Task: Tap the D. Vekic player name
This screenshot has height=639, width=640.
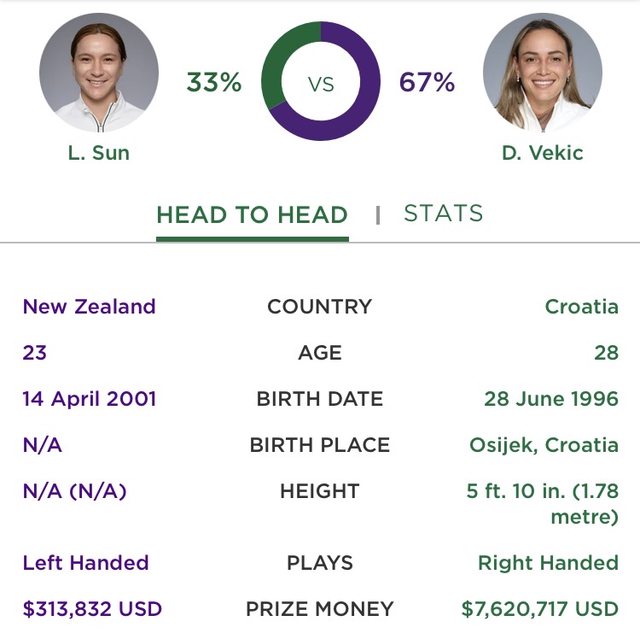Action: (542, 153)
